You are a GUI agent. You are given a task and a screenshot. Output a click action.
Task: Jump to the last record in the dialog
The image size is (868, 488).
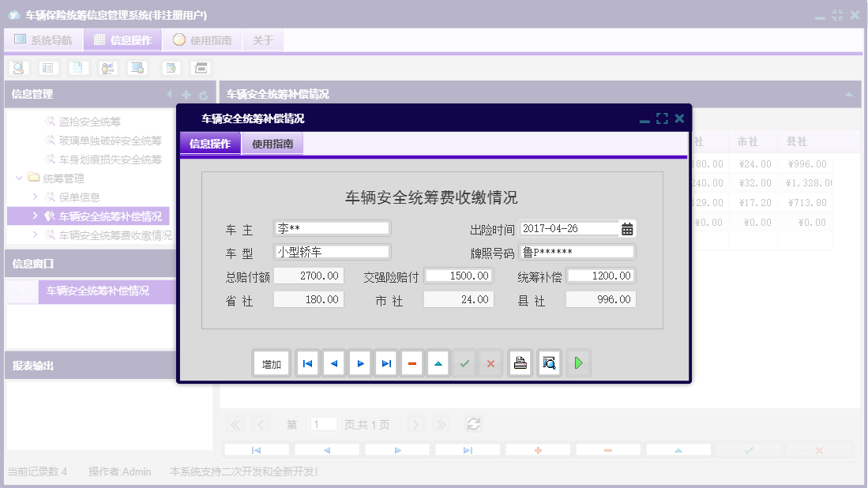(x=385, y=362)
